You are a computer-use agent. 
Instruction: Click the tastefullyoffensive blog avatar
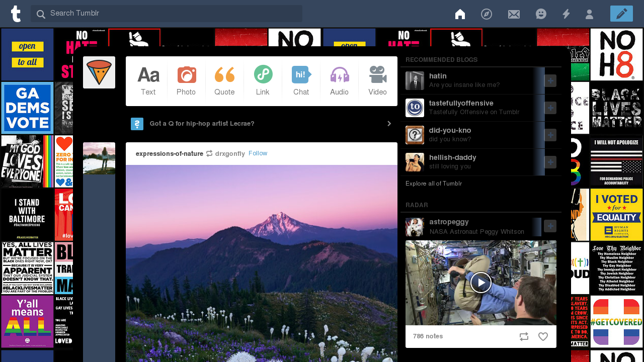(415, 108)
